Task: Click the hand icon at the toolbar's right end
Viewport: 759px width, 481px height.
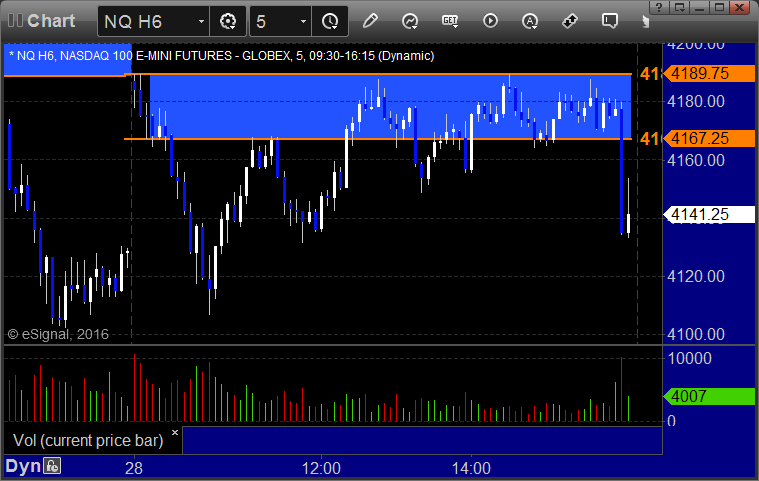Action: pos(645,21)
